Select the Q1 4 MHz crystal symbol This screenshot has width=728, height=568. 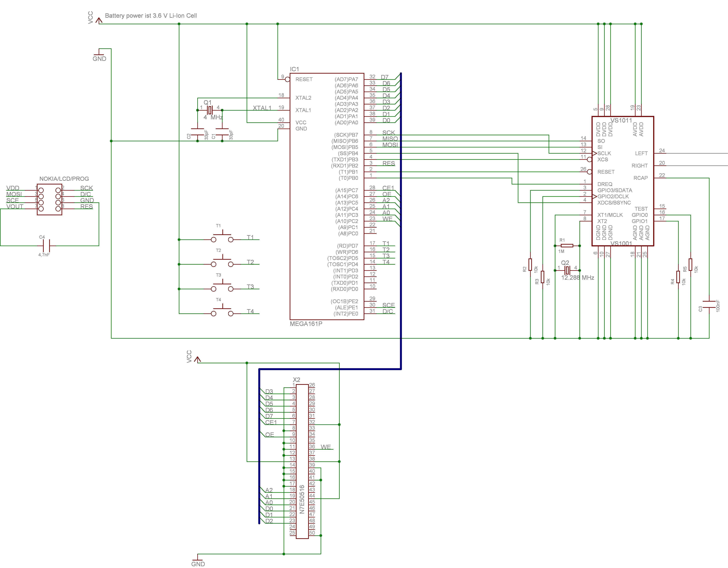pos(210,110)
